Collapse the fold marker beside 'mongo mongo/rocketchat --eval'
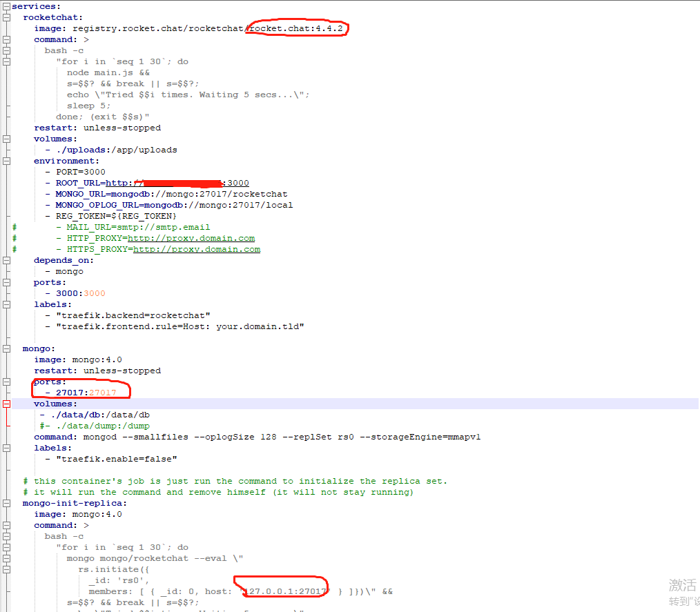 (x=6, y=558)
